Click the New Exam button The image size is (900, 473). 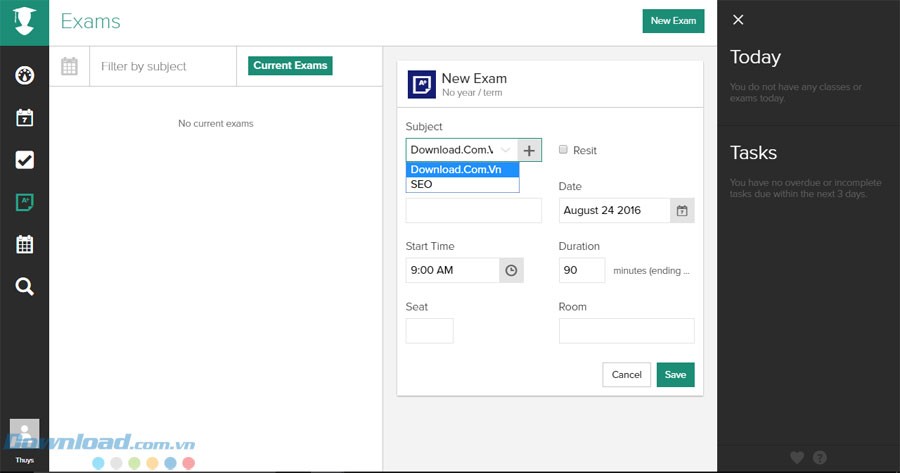673,21
